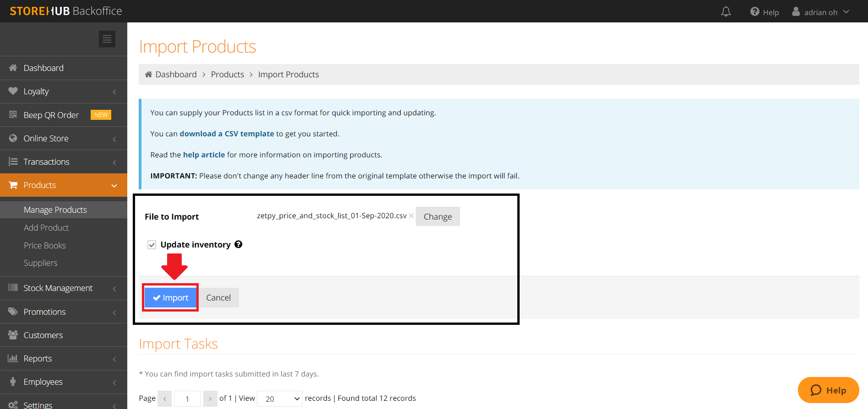Click the Promotions tags icon
868x409 pixels.
13,312
